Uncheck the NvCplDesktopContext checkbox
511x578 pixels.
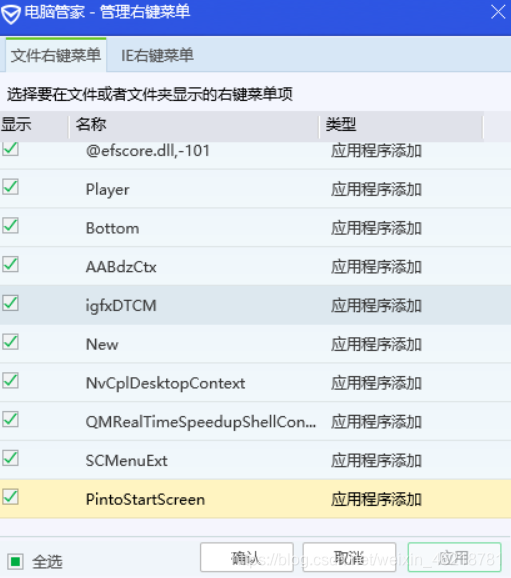click(x=10, y=380)
